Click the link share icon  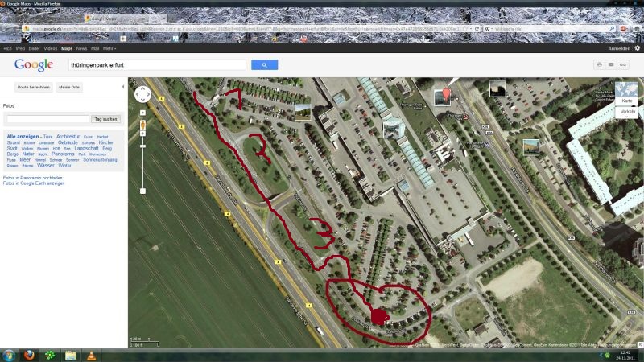(x=623, y=65)
